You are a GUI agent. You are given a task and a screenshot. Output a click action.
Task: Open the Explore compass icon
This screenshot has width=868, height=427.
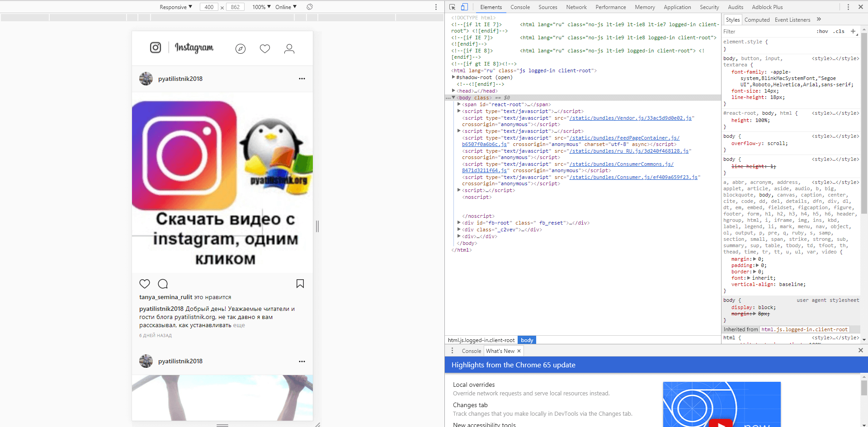pos(241,49)
